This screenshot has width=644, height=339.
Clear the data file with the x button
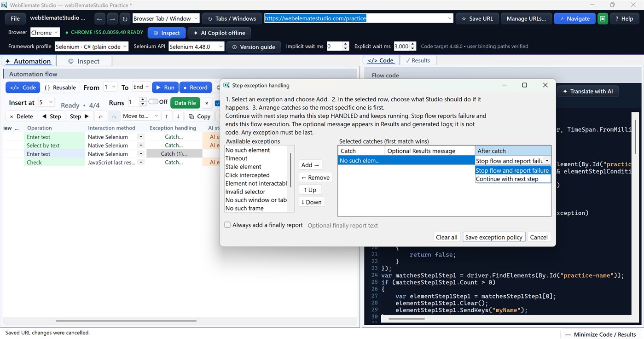click(207, 103)
